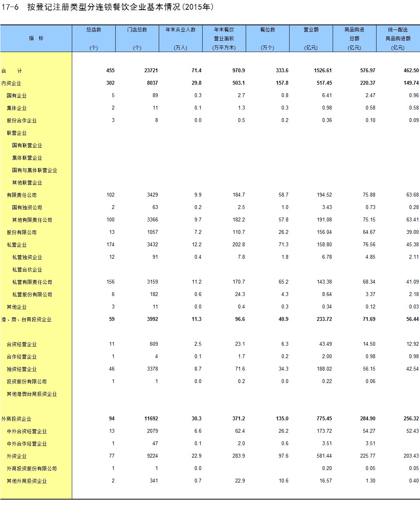Click the '有限责任公司' row label
The image size is (420, 512).
tap(22, 195)
